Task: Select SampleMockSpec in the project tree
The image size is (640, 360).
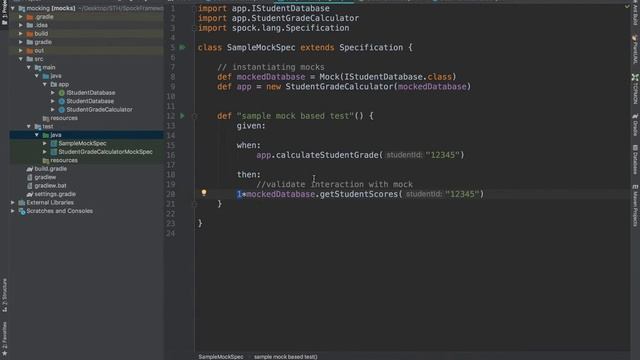Action: point(82,143)
